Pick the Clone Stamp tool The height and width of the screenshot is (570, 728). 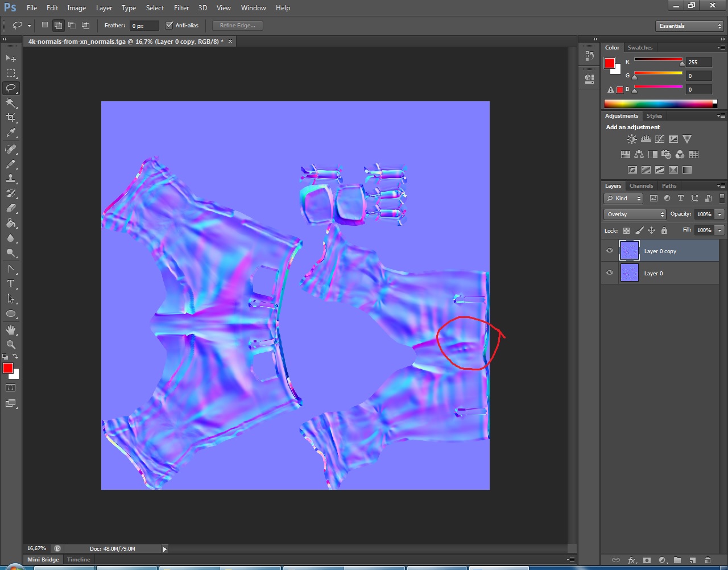[11, 179]
